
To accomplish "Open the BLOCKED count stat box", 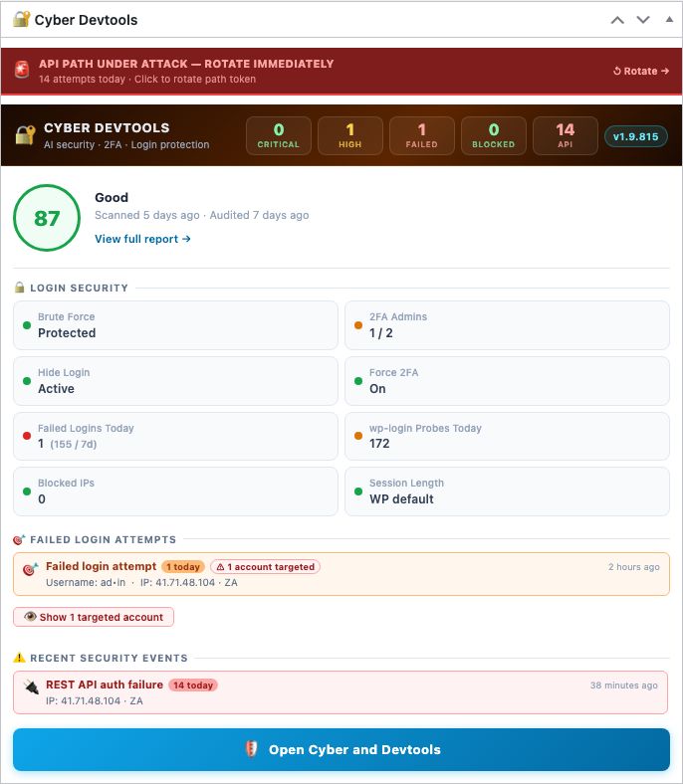I will 494,135.
